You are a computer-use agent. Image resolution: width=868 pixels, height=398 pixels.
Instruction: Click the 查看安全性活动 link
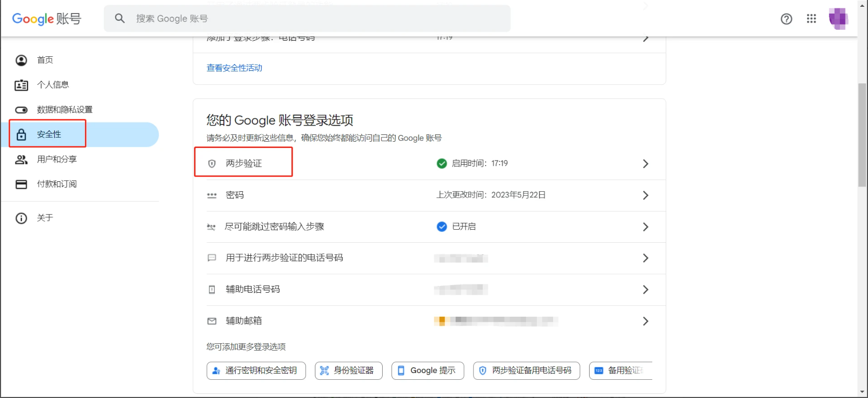pos(234,68)
